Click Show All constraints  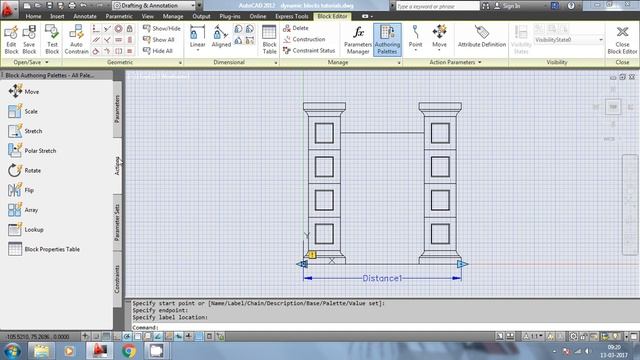[159, 40]
